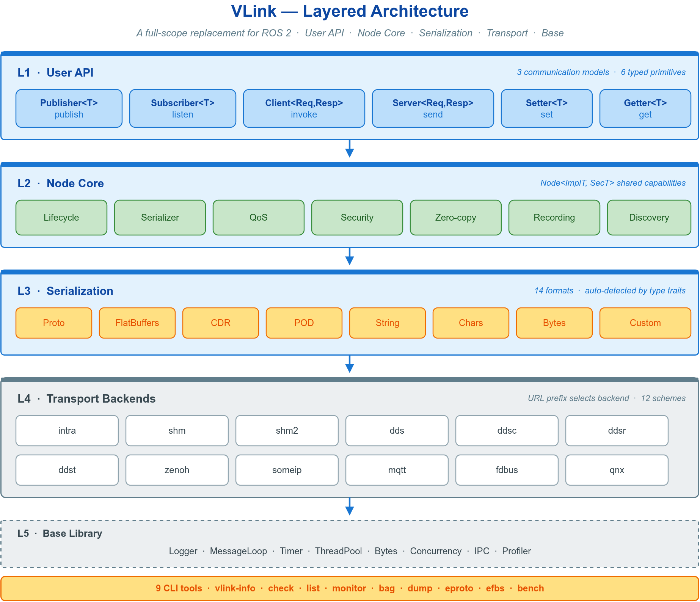The height and width of the screenshot is (602, 700).
Task: Click the "L5 · Base Library" heading
Action: pyautogui.click(x=60, y=533)
